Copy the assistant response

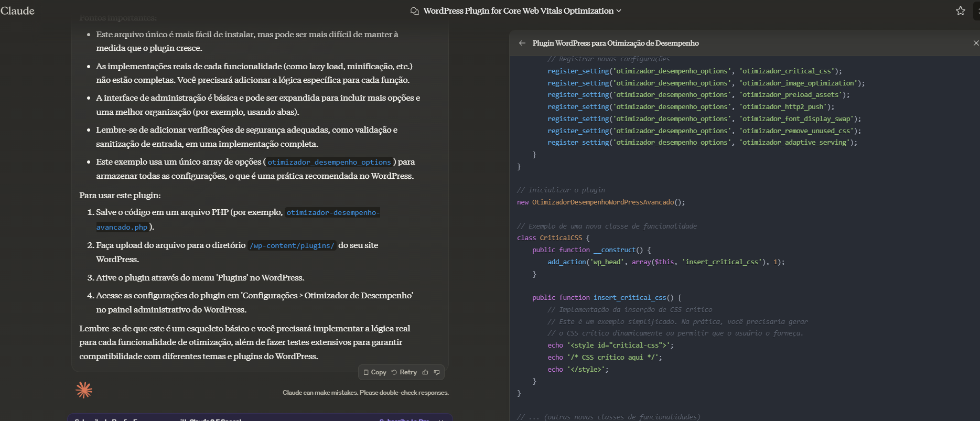click(375, 372)
